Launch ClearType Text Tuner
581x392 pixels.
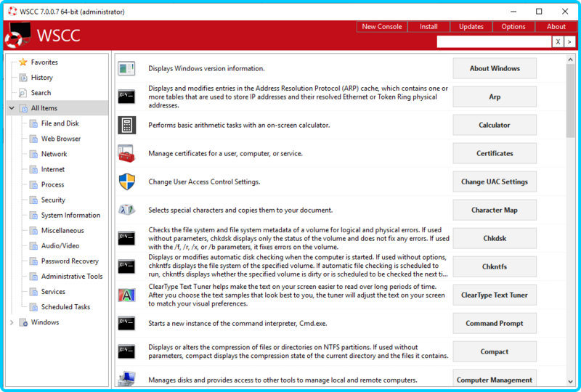point(495,295)
